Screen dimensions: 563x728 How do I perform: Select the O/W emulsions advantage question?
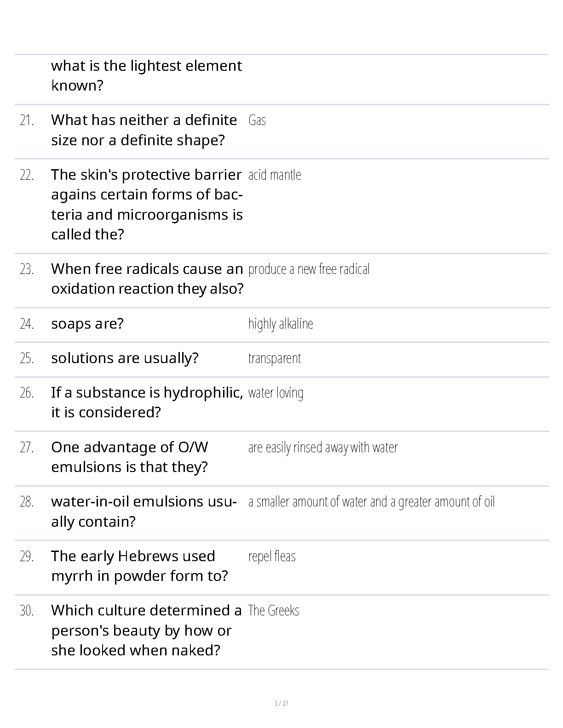130,457
